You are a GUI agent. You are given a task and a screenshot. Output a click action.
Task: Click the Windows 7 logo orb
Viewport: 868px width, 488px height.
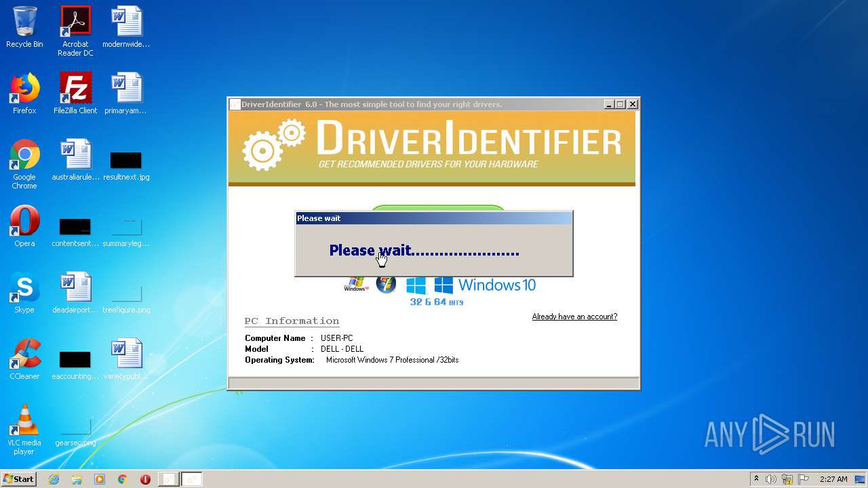(x=386, y=283)
